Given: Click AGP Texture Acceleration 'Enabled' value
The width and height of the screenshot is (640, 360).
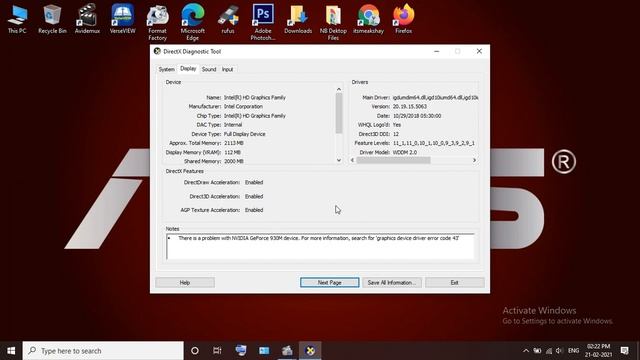Looking at the screenshot, I should coord(254,210).
